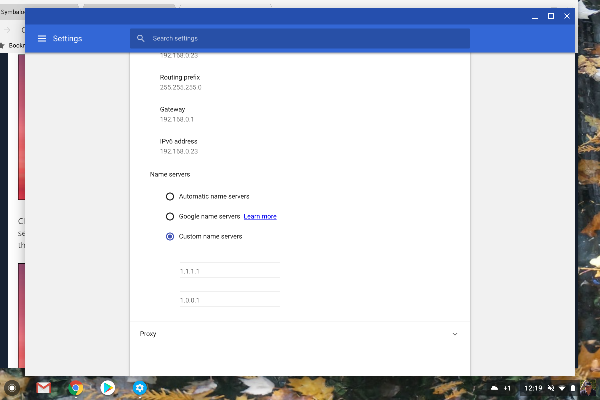
Task: Edit the 1.1.1.1 name server field
Action: tap(228, 271)
